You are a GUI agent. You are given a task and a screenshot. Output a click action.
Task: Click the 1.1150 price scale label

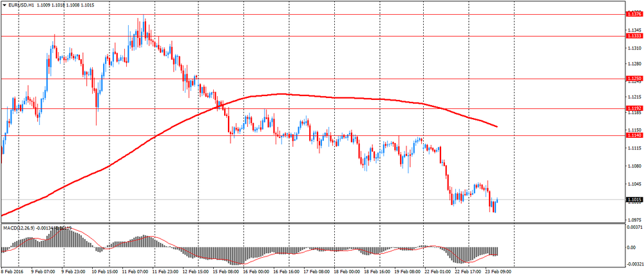click(634, 130)
